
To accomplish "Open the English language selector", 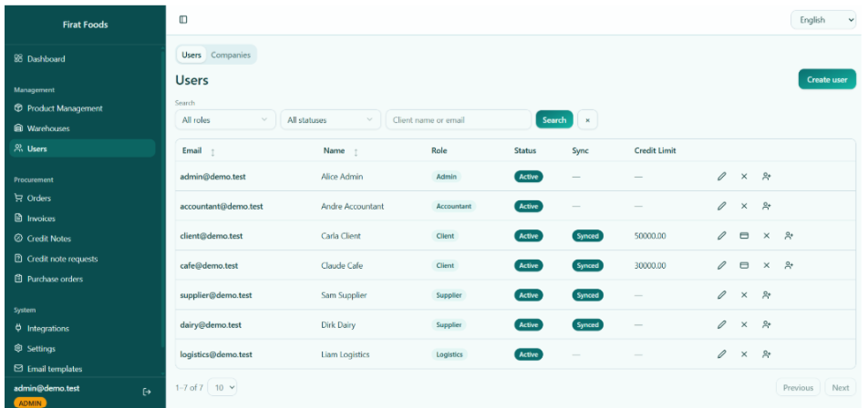I will click(823, 20).
